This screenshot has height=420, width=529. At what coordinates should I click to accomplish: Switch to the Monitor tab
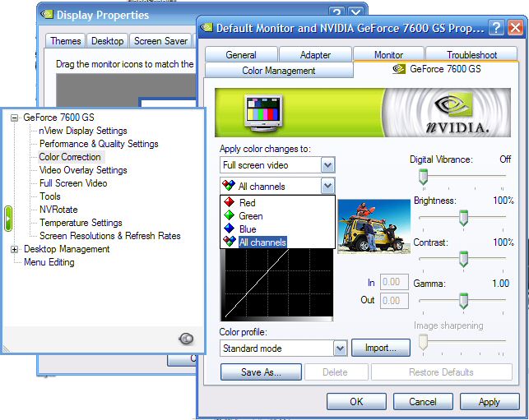(388, 54)
